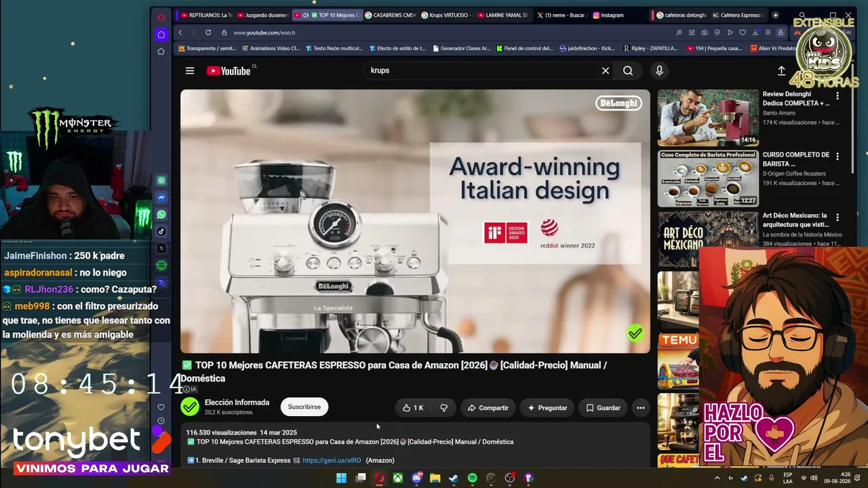
Task: Like the video (1 K)
Action: 413,407
